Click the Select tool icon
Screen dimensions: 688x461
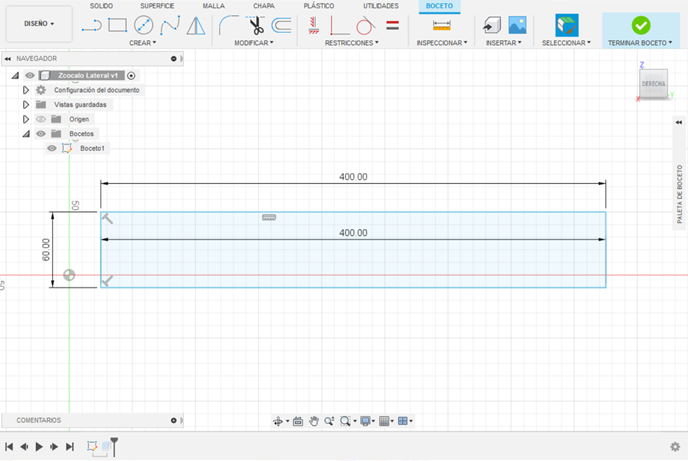(x=566, y=25)
